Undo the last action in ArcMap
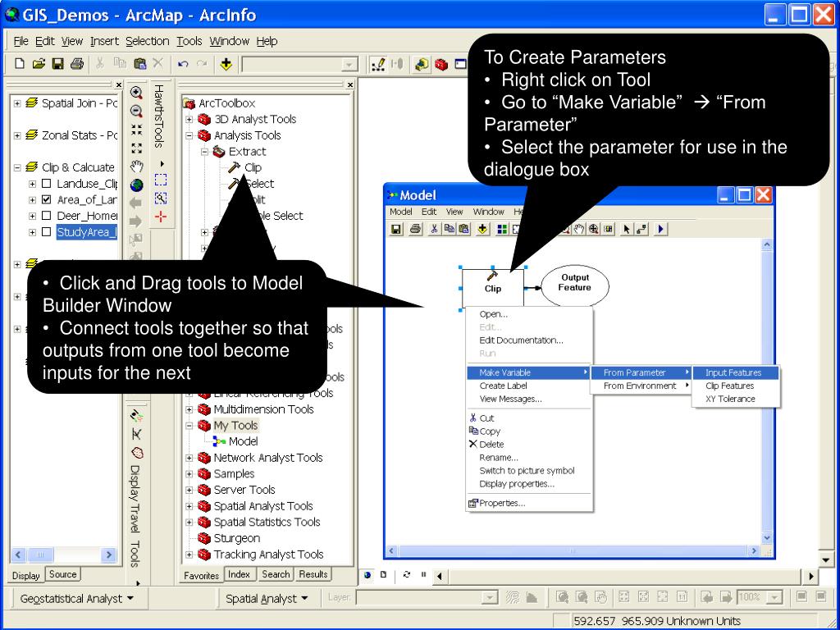Image resolution: width=840 pixels, height=630 pixels. coord(183,64)
